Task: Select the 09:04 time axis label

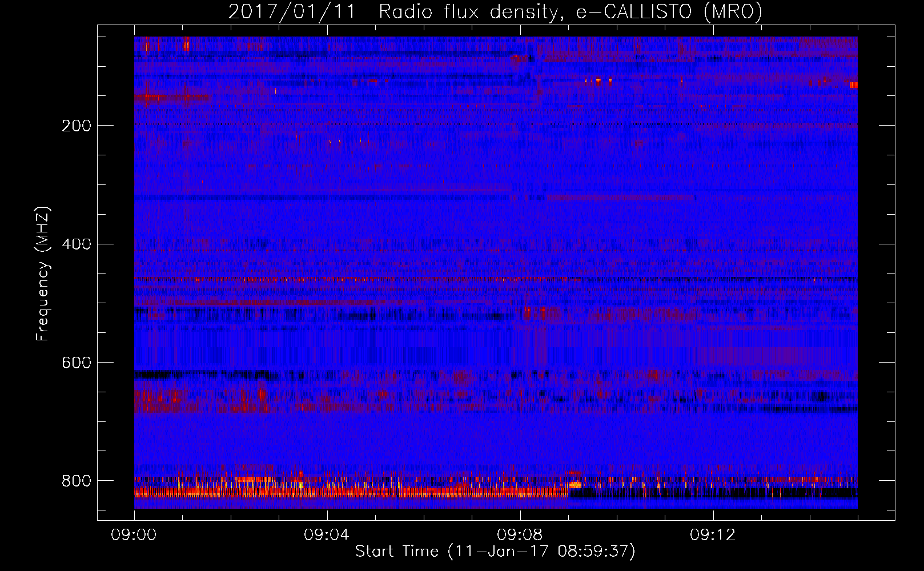Action: tap(327, 535)
